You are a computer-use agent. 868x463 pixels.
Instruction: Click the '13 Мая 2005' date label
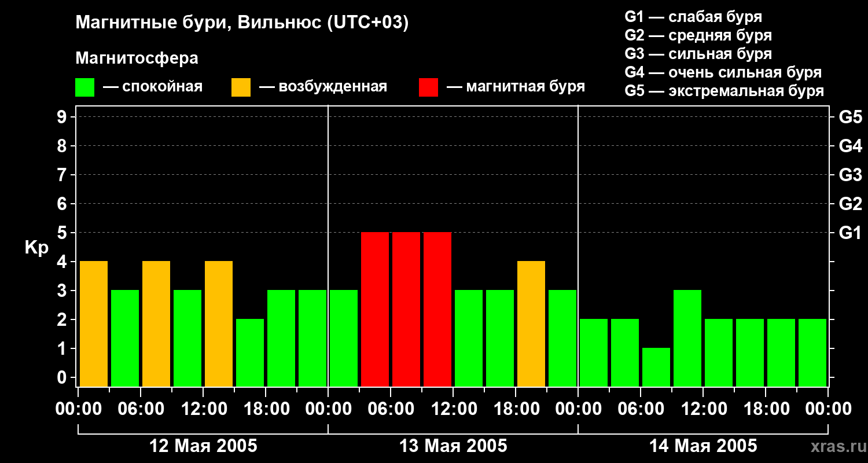tap(453, 446)
